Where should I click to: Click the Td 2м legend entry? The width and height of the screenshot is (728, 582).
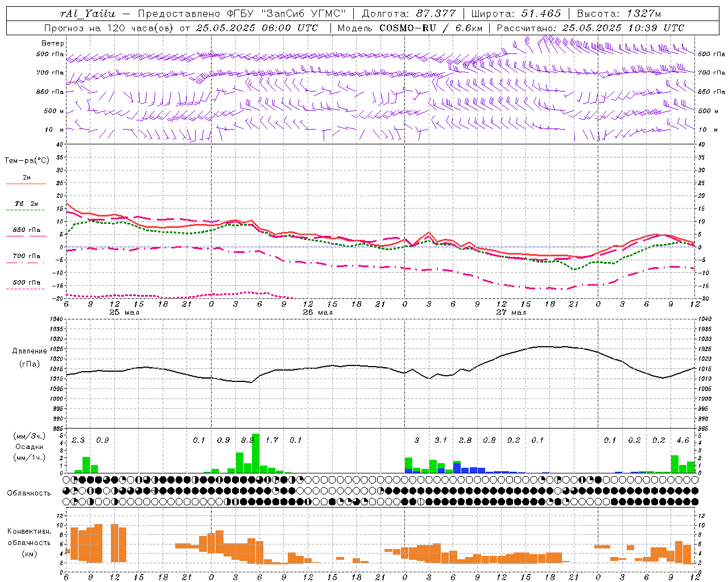[x=27, y=203]
